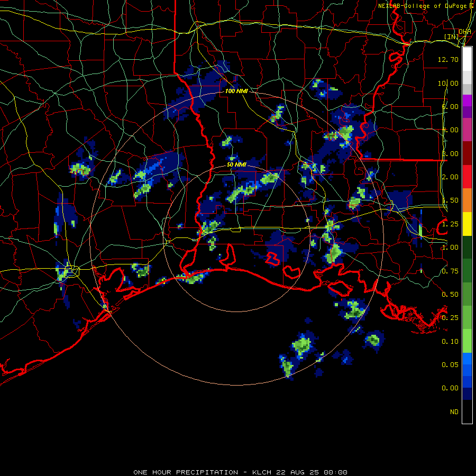The image size is (476, 476).
Task: Click the 0.05 legend value
Action: point(450,365)
